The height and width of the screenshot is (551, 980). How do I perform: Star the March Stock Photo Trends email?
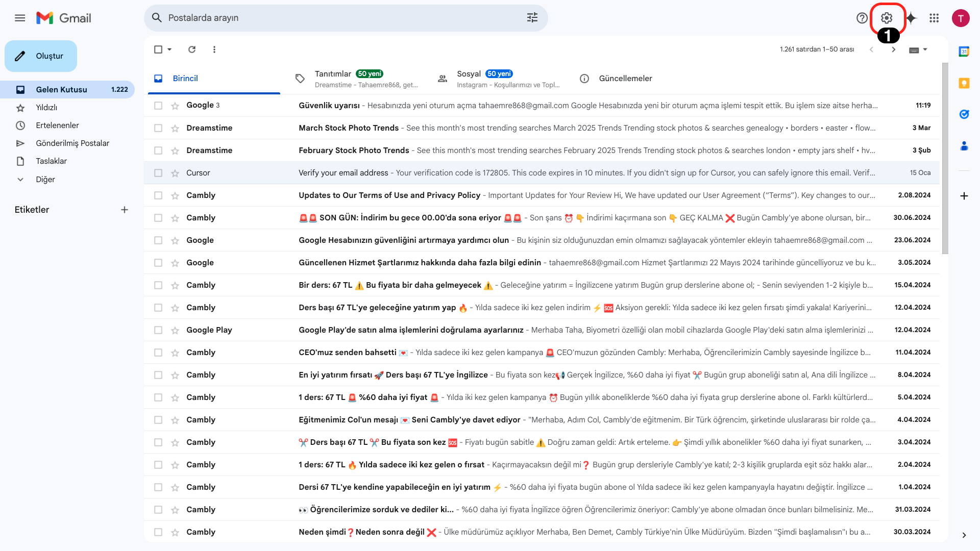click(x=175, y=128)
